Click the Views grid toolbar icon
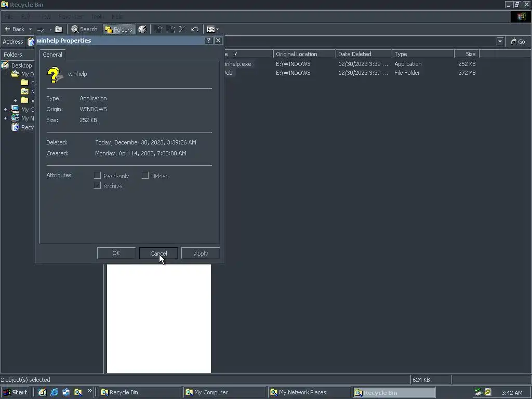 pos(210,29)
